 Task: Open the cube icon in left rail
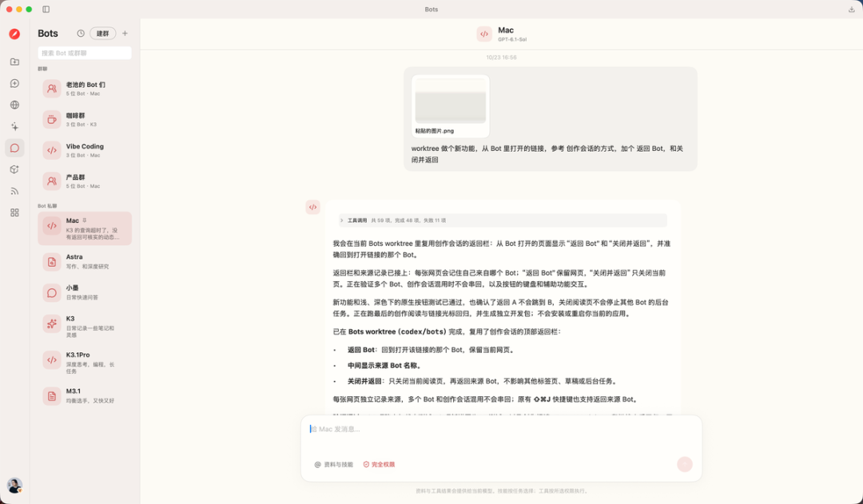click(15, 169)
